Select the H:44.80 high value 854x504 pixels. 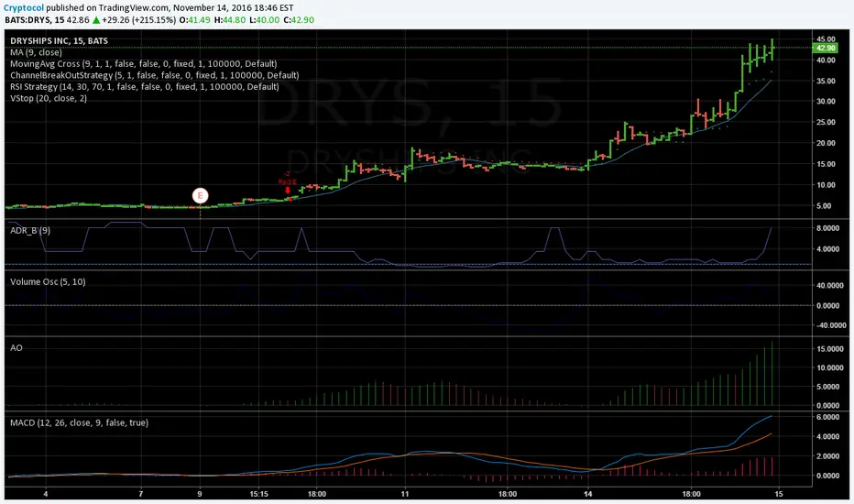click(230, 20)
